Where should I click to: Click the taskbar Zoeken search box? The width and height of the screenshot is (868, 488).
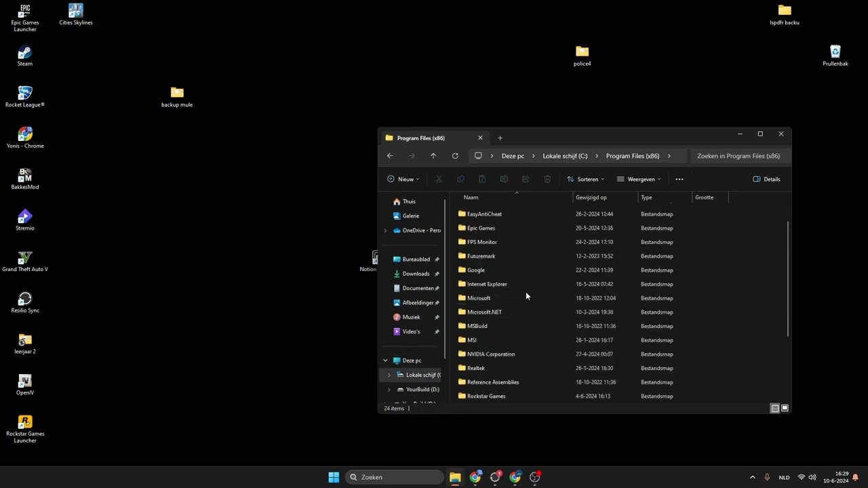[x=395, y=477]
